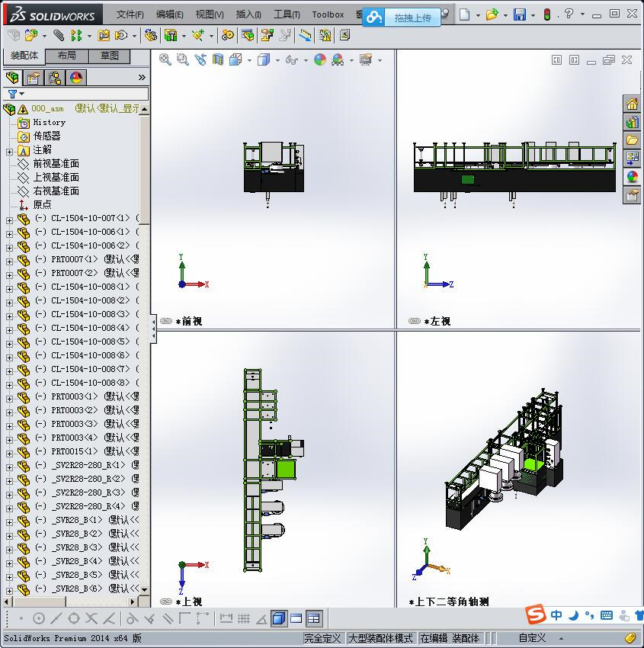Expand the _SVR28_B<6> component node
The height and width of the screenshot is (648, 644).
pyautogui.click(x=9, y=591)
